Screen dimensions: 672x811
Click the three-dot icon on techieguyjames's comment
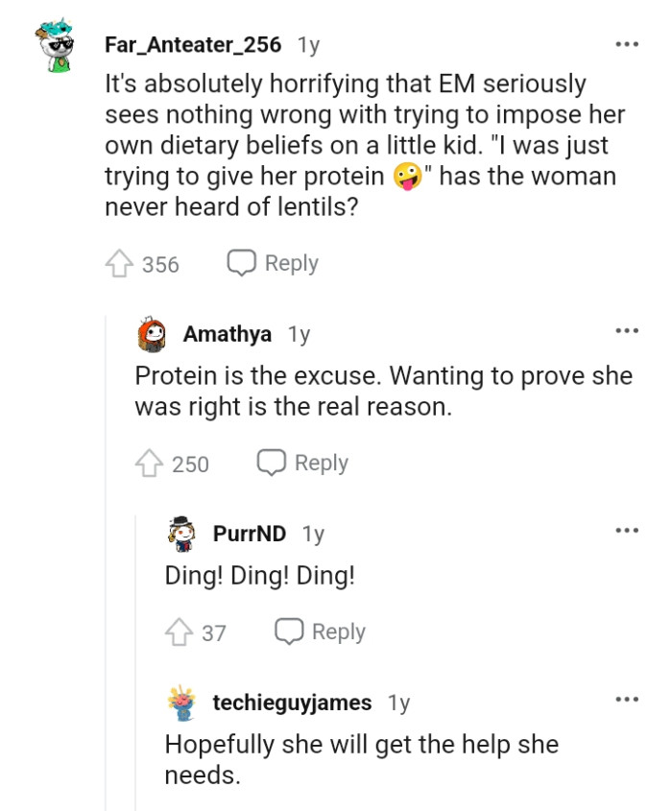click(627, 702)
